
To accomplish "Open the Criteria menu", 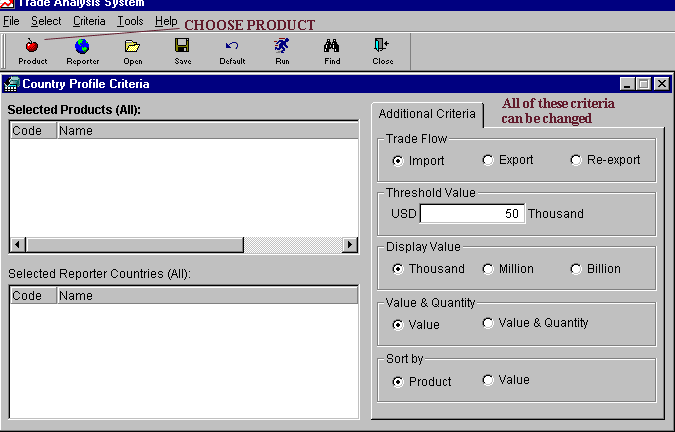I will (x=89, y=21).
